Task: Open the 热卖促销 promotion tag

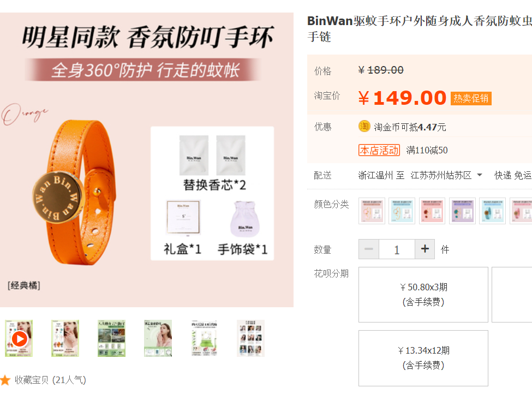Action: tap(471, 98)
